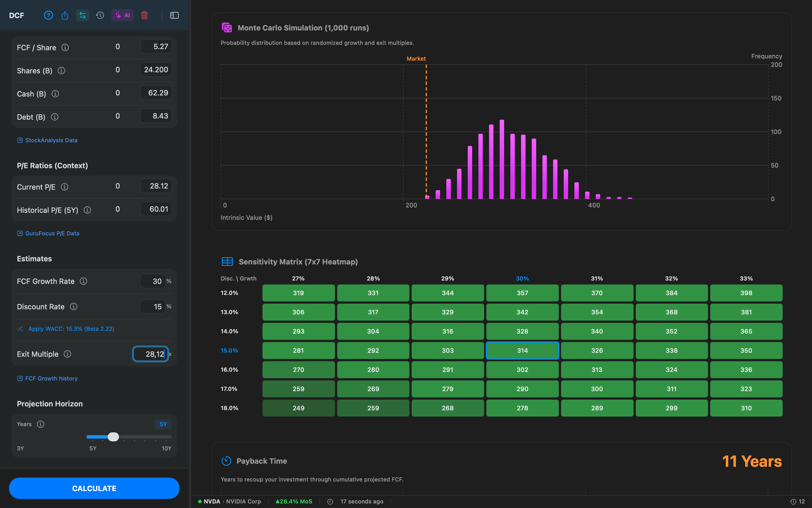Click the 249 cell in heatmap
This screenshot has height=508, width=812.
click(x=298, y=408)
